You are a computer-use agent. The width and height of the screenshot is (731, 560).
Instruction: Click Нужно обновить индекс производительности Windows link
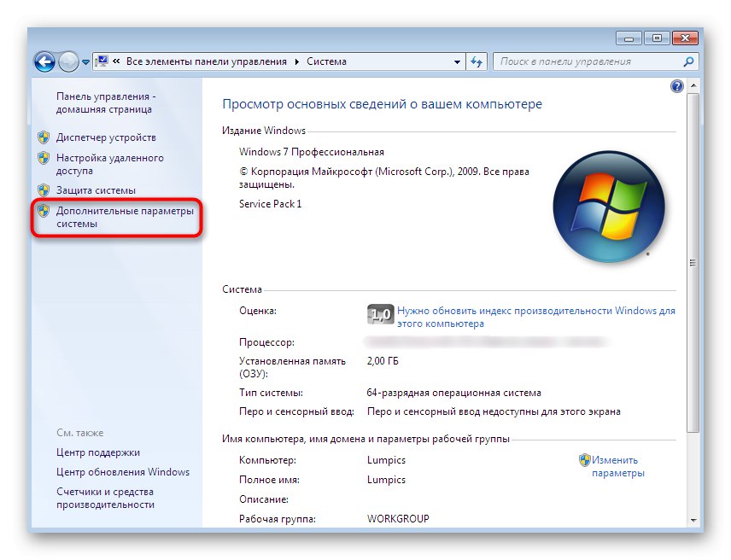coord(535,317)
